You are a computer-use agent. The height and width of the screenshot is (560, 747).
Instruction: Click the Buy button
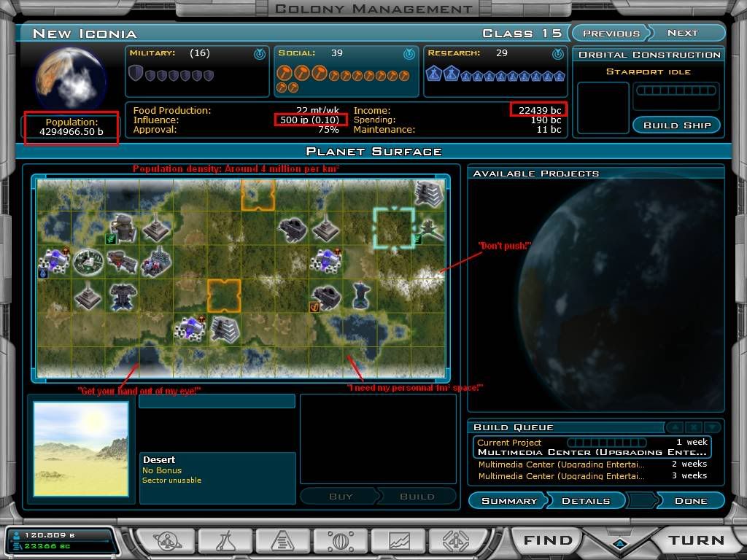pyautogui.click(x=341, y=496)
